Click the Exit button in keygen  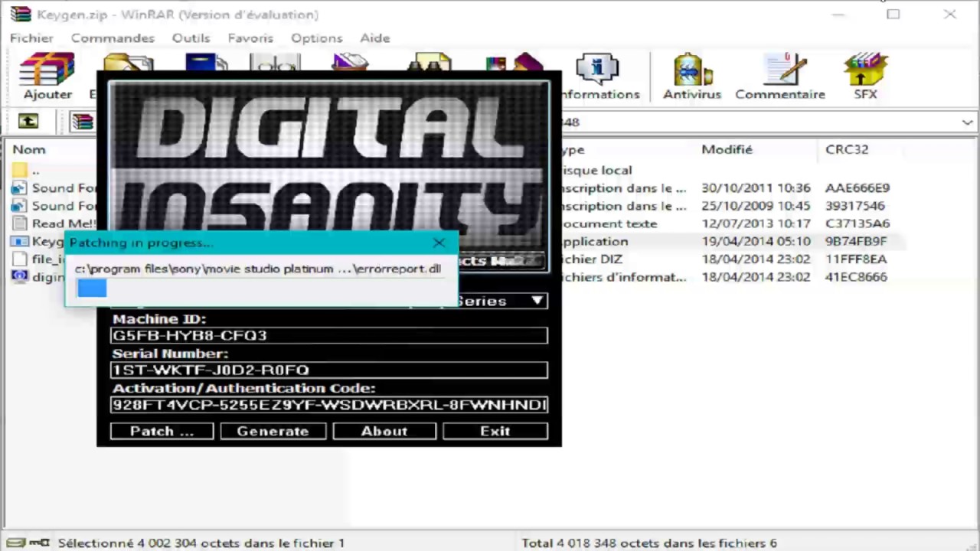click(x=495, y=431)
